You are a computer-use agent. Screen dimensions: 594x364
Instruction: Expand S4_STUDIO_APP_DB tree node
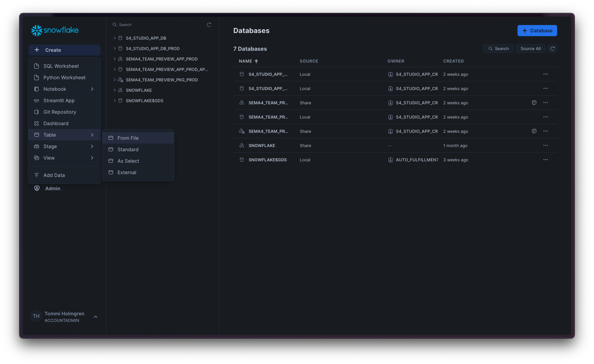[x=115, y=38]
